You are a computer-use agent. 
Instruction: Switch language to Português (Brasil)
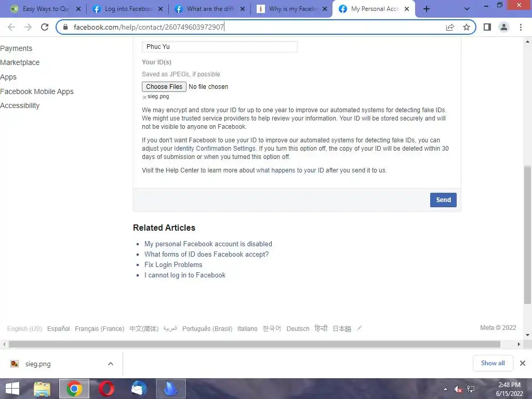click(x=207, y=329)
